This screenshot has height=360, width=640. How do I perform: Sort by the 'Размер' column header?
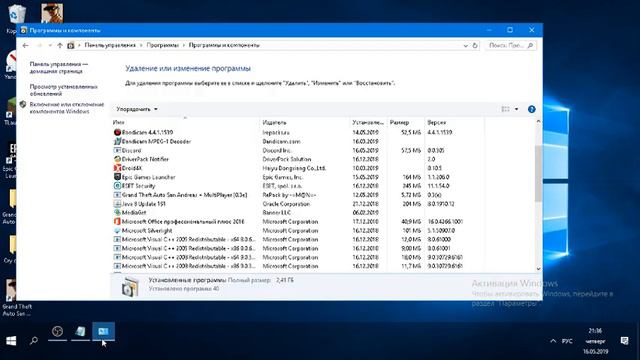[x=405, y=122]
